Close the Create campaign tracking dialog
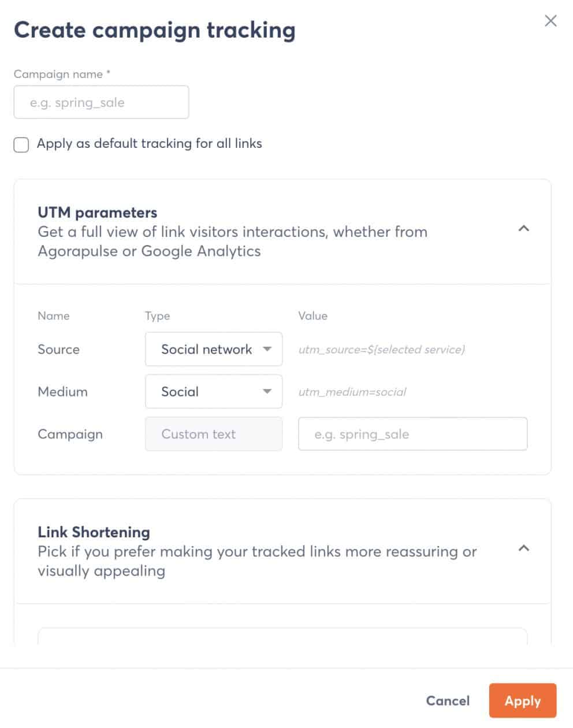This screenshot has height=728, width=573. (x=550, y=21)
